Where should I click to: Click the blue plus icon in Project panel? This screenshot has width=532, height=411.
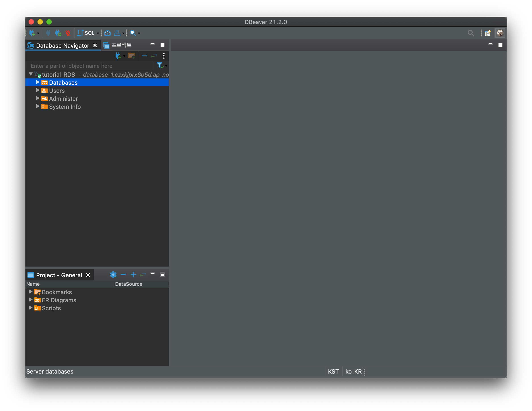[133, 275]
